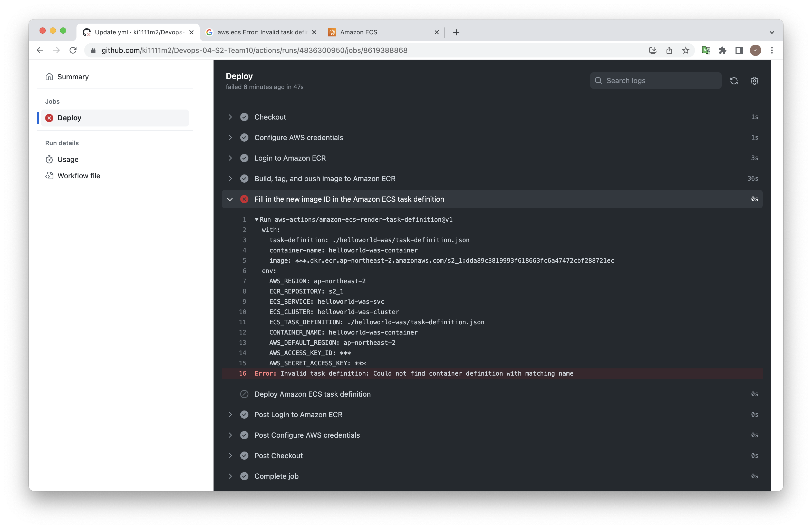
Task: Click the failed X icon on the Fill in step
Action: [x=244, y=199]
